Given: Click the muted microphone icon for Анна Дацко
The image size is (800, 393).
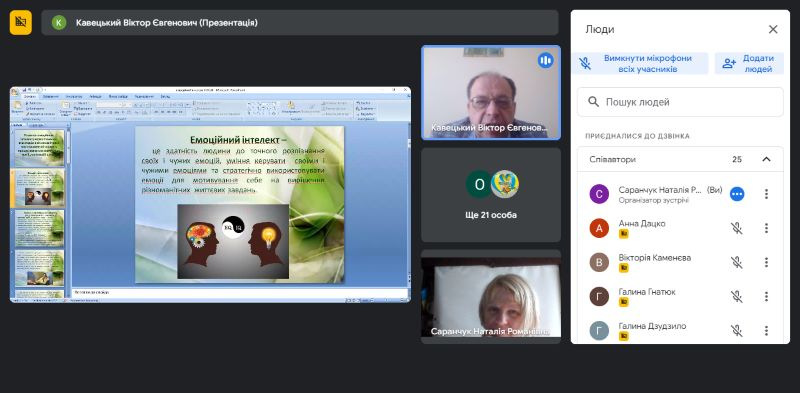Looking at the screenshot, I should 737,228.
